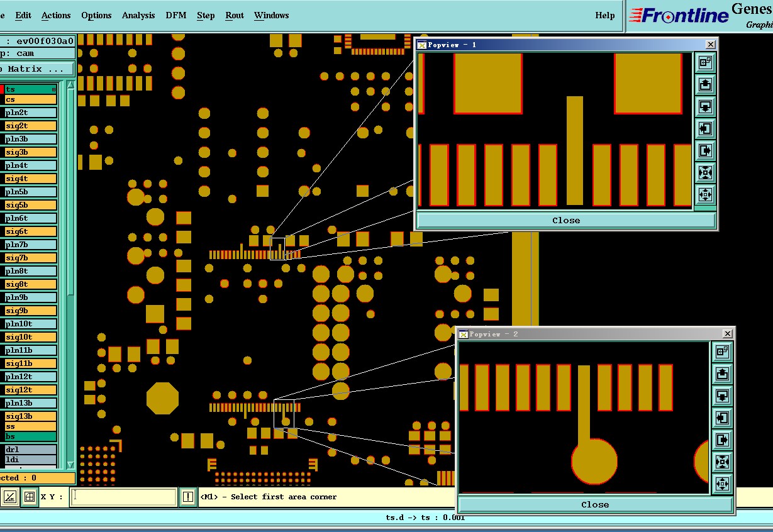Pan up in Popview 2
This screenshot has width=773, height=532.
(722, 374)
